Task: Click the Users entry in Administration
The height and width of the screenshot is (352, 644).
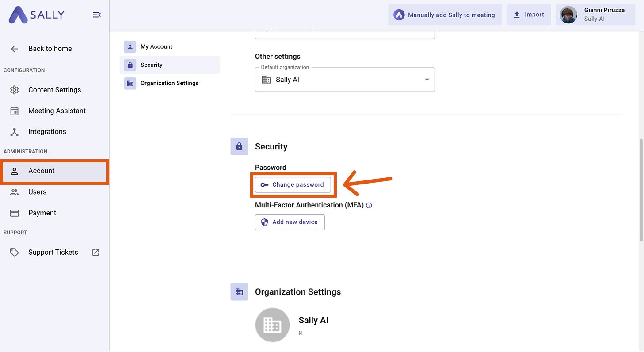Action: 38,192
